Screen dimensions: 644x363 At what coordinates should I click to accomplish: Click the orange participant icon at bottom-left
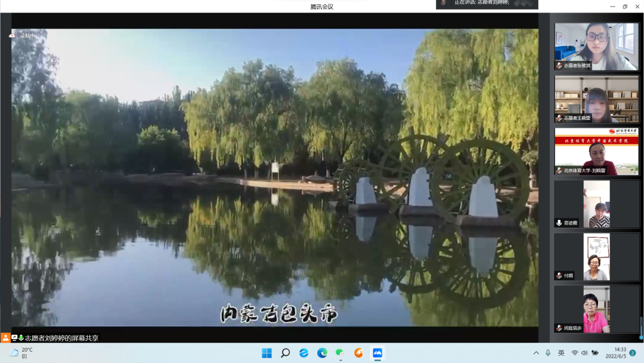5,338
